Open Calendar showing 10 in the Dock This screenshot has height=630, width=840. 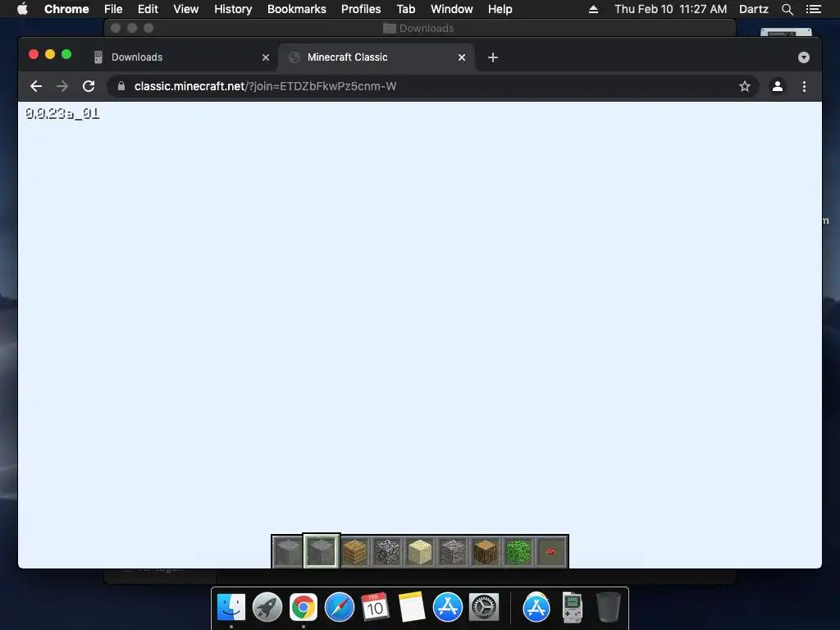[375, 608]
